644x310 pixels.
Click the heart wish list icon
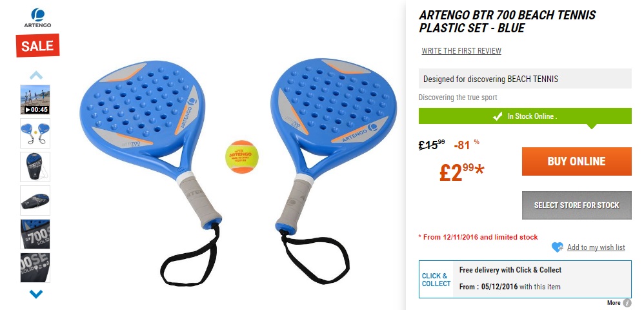(x=558, y=247)
